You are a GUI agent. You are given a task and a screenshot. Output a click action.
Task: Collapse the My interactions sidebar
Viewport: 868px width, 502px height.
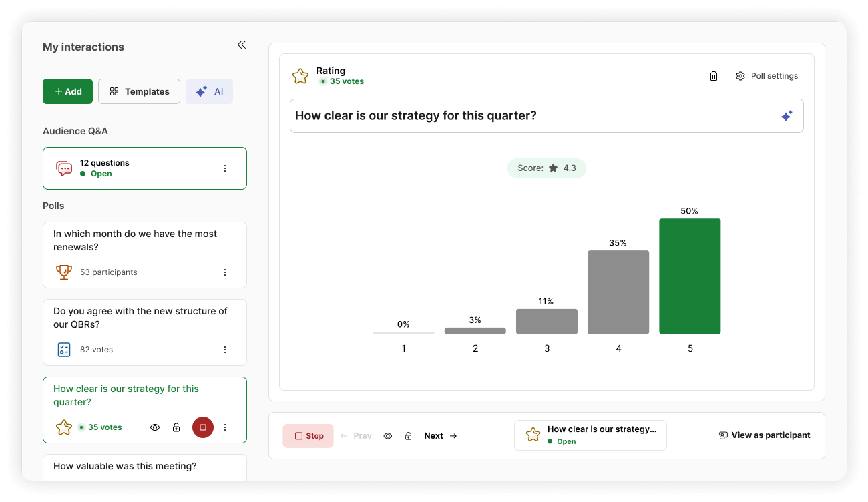[242, 45]
